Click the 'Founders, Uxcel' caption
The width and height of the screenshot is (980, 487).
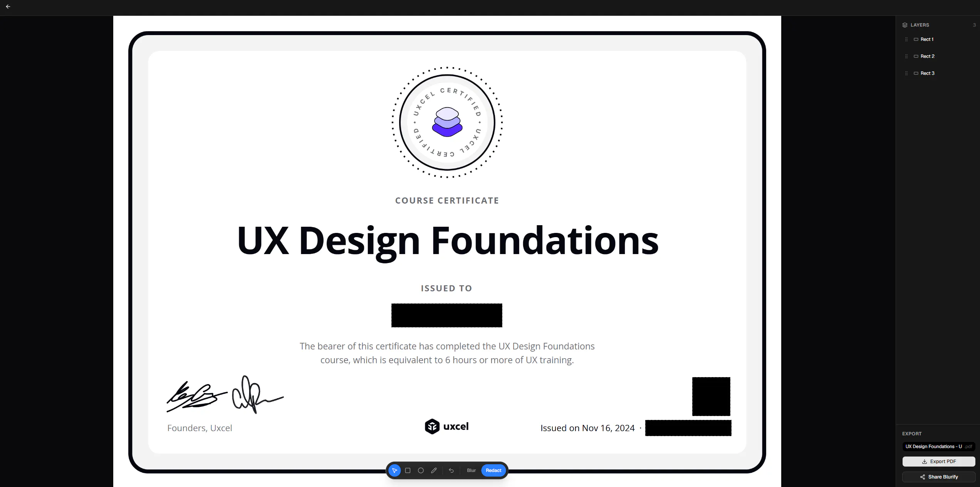tap(200, 428)
